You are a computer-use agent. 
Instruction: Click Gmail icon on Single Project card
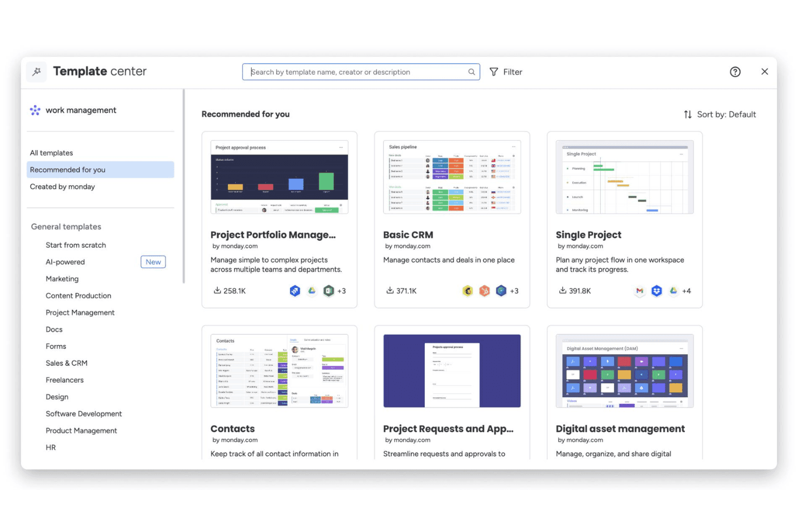(639, 291)
